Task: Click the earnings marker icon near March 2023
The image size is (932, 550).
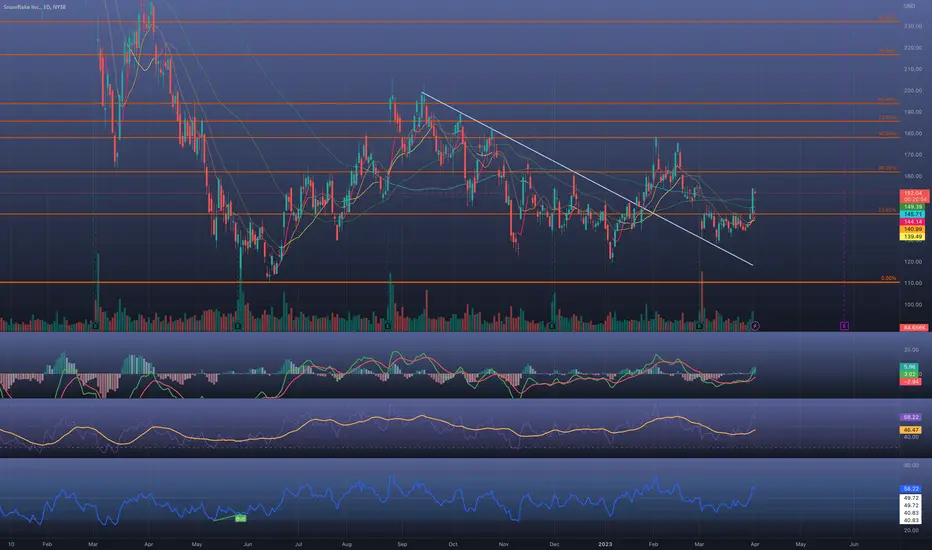Action: [700, 326]
